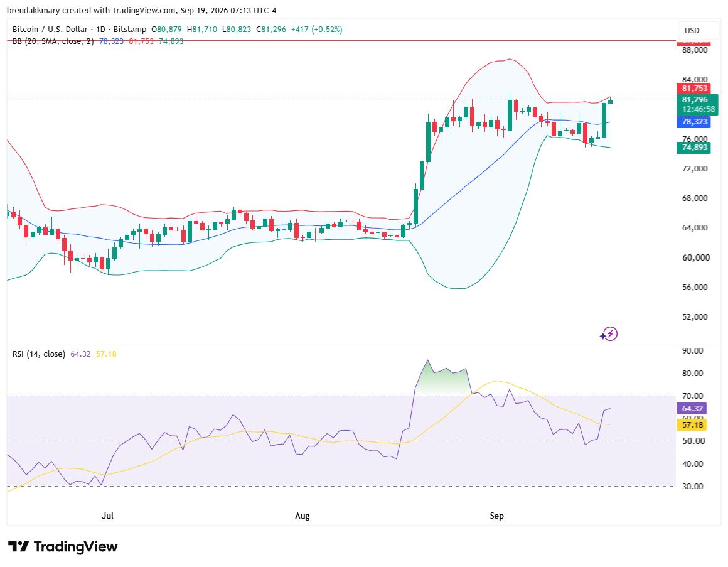Click the 70.00 RSI scale label

[692, 396]
